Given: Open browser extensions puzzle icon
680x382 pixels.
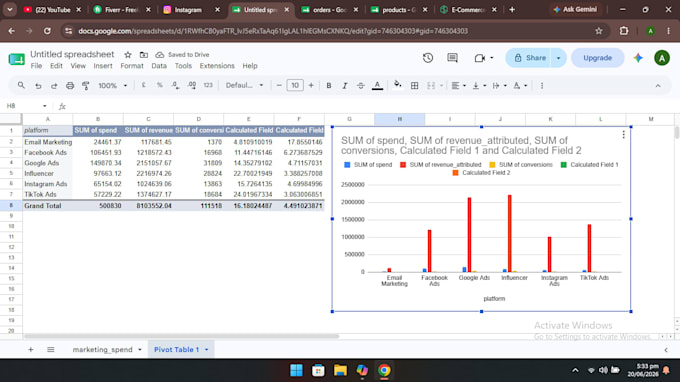Looking at the screenshot, I should (624, 31).
